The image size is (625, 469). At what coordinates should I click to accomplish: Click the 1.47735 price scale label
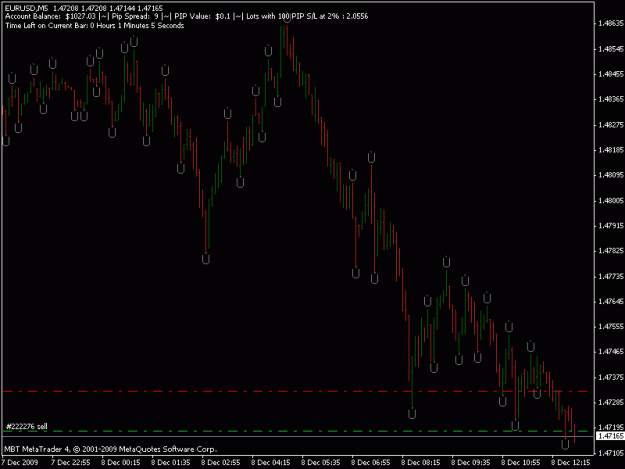pyautogui.click(x=611, y=277)
